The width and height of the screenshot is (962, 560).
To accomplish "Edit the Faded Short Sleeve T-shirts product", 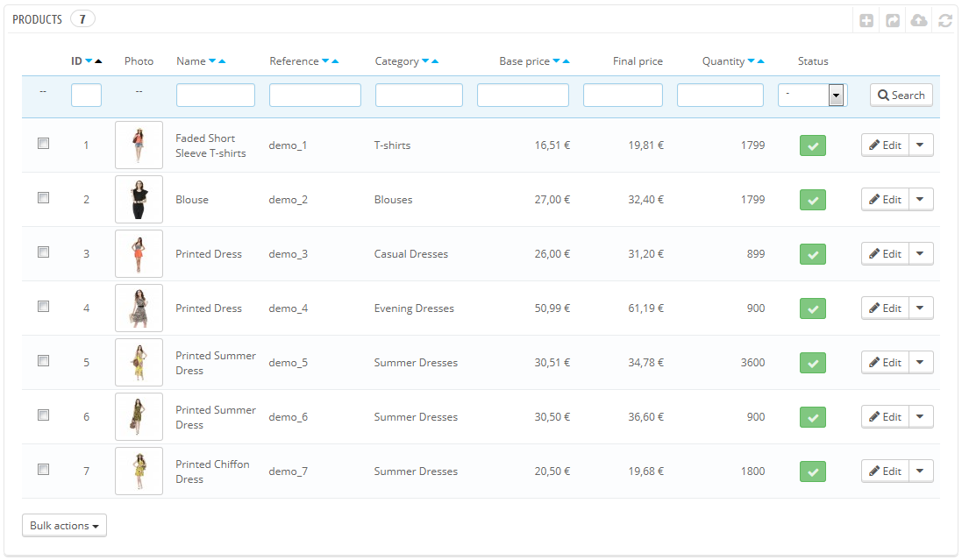I will pyautogui.click(x=885, y=145).
